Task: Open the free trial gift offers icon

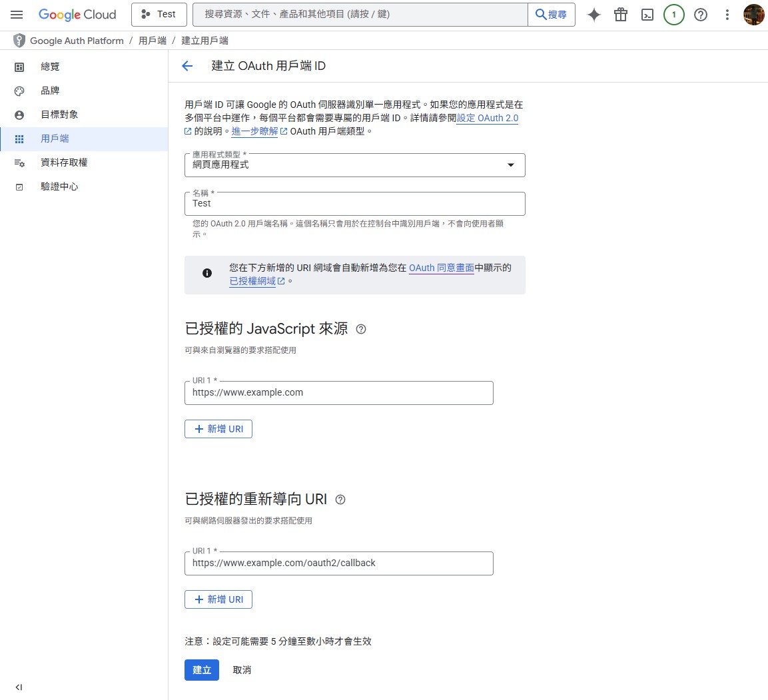Action: coord(620,15)
